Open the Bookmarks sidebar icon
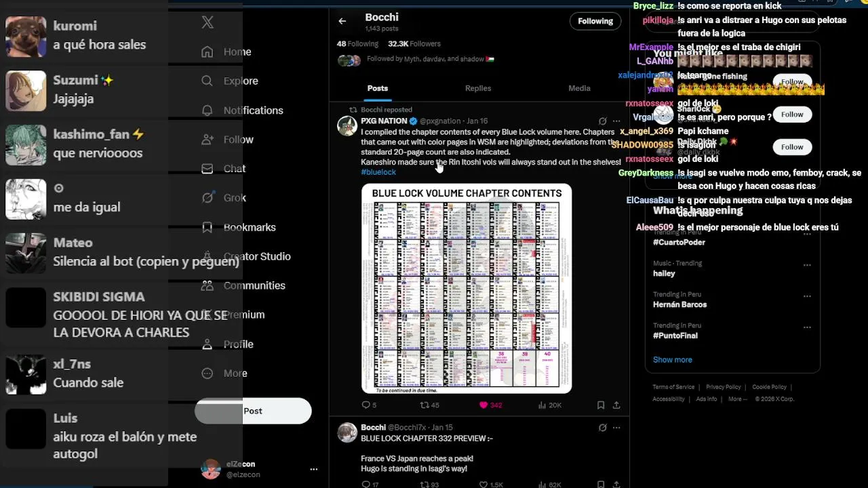The width and height of the screenshot is (868, 488). tap(208, 227)
